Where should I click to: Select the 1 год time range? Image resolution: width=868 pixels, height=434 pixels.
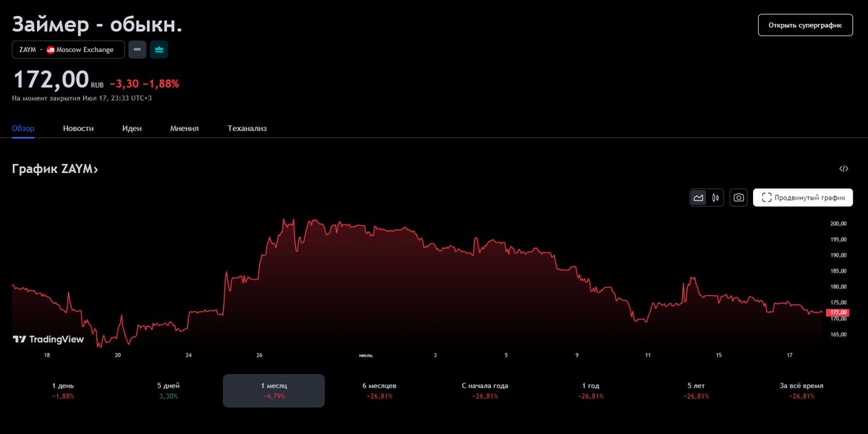pos(590,391)
